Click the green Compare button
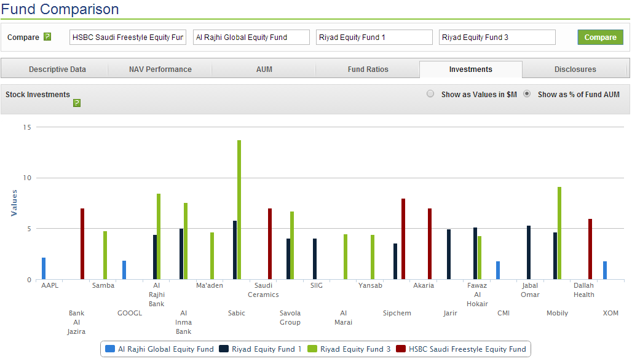Image resolution: width=632 pixels, height=364 pixels. pos(600,37)
